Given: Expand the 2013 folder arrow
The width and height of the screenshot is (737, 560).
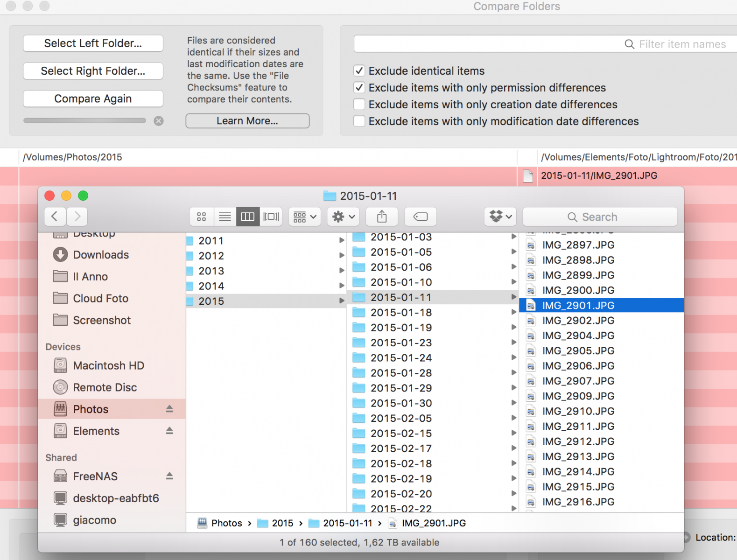Looking at the screenshot, I should pyautogui.click(x=342, y=271).
